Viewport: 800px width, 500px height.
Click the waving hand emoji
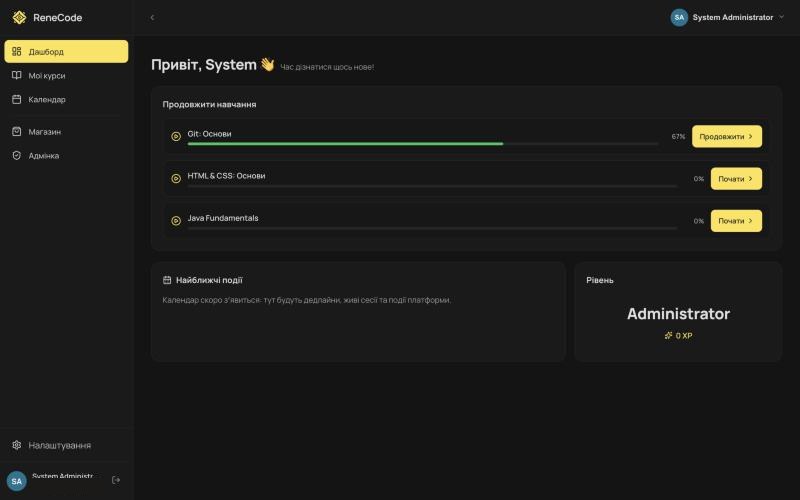click(x=267, y=64)
